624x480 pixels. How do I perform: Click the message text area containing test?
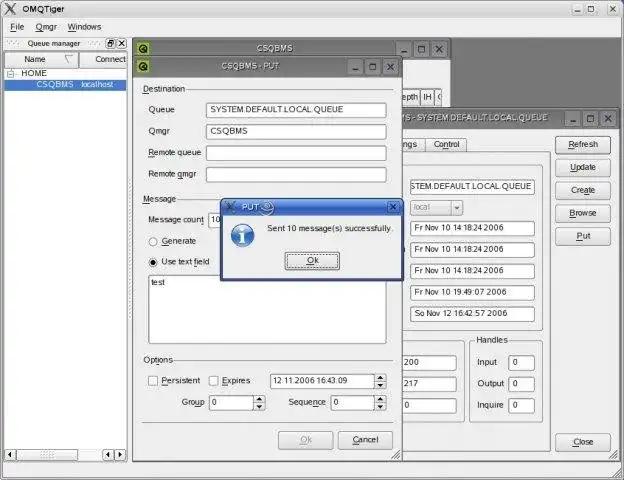pos(267,309)
